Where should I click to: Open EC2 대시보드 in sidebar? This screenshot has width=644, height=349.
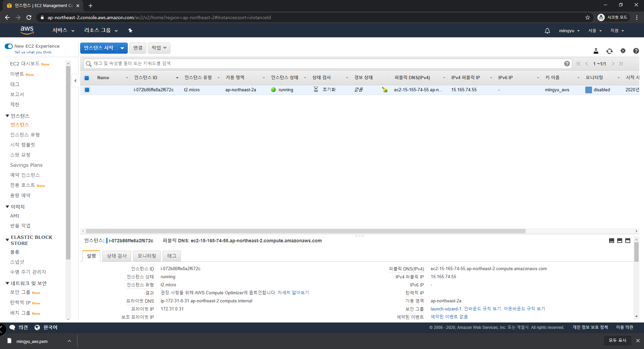pos(25,64)
